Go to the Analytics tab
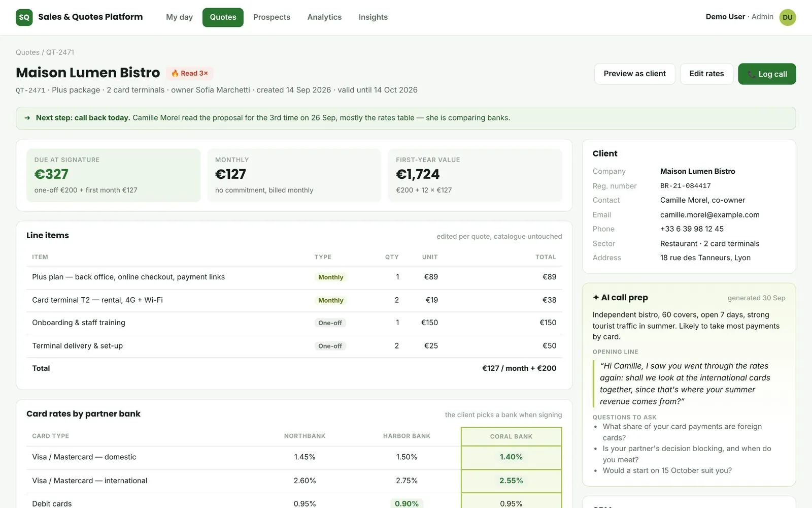Viewport: 812px width, 508px height. pyautogui.click(x=324, y=17)
